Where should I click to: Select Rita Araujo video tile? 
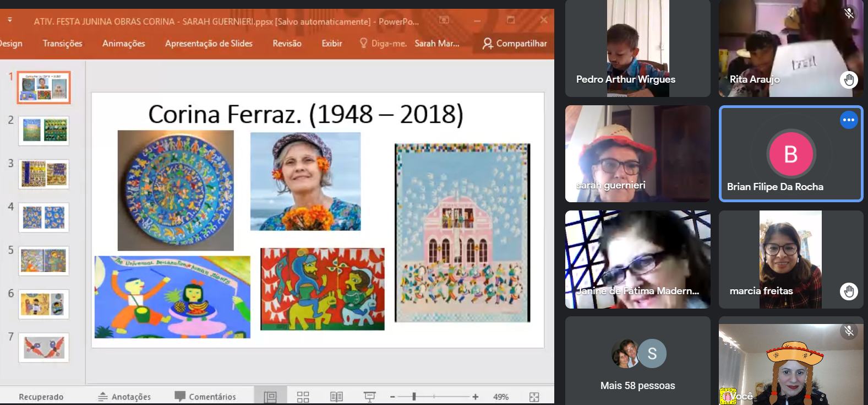791,48
